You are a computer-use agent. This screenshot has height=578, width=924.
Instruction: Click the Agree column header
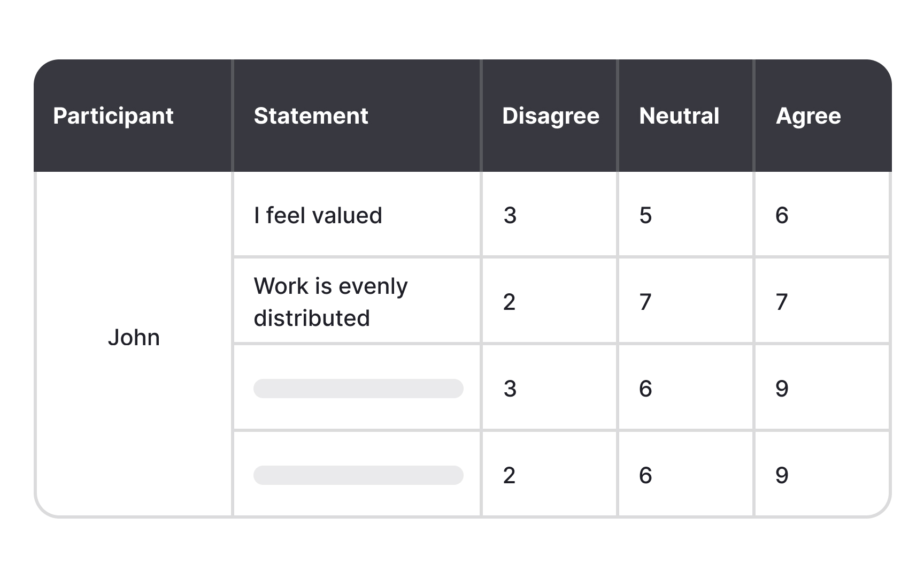click(808, 116)
